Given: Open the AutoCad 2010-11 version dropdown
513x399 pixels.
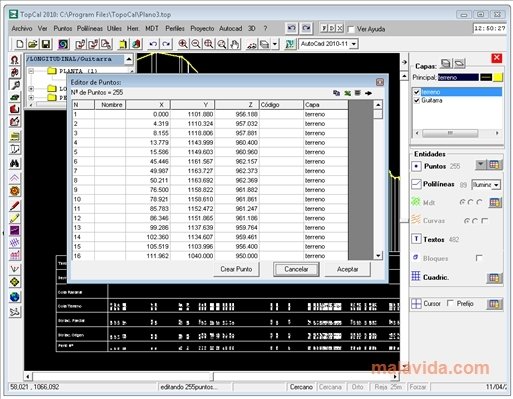Looking at the screenshot, I should click(x=354, y=44).
